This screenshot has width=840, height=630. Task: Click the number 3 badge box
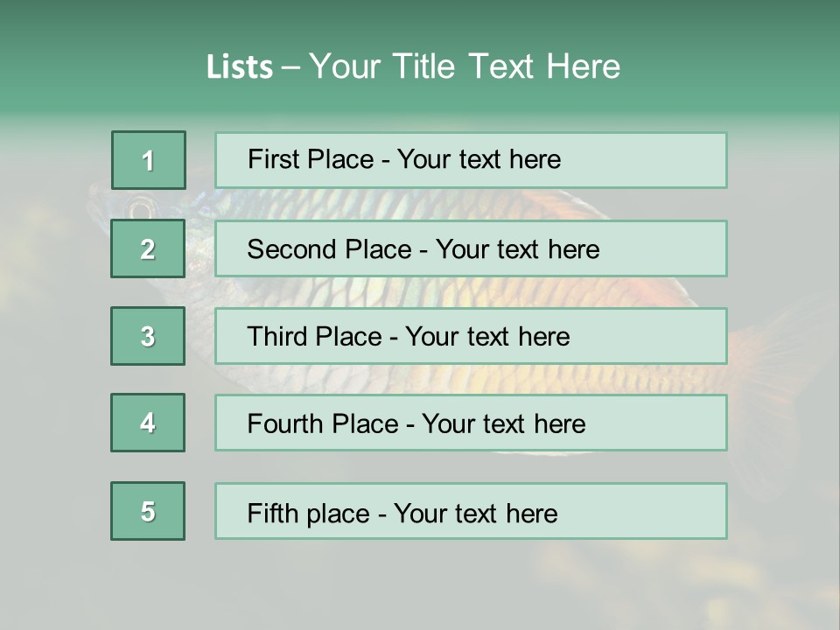point(148,336)
